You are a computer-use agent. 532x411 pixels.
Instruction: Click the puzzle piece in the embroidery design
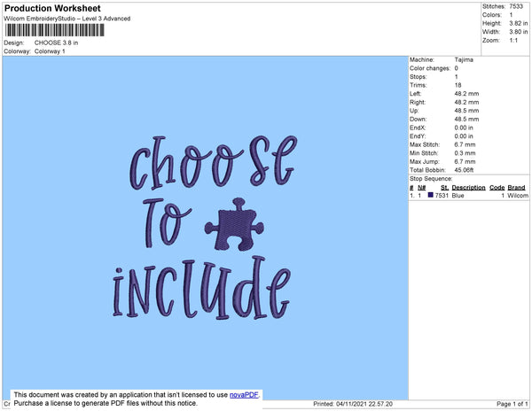[x=234, y=224]
